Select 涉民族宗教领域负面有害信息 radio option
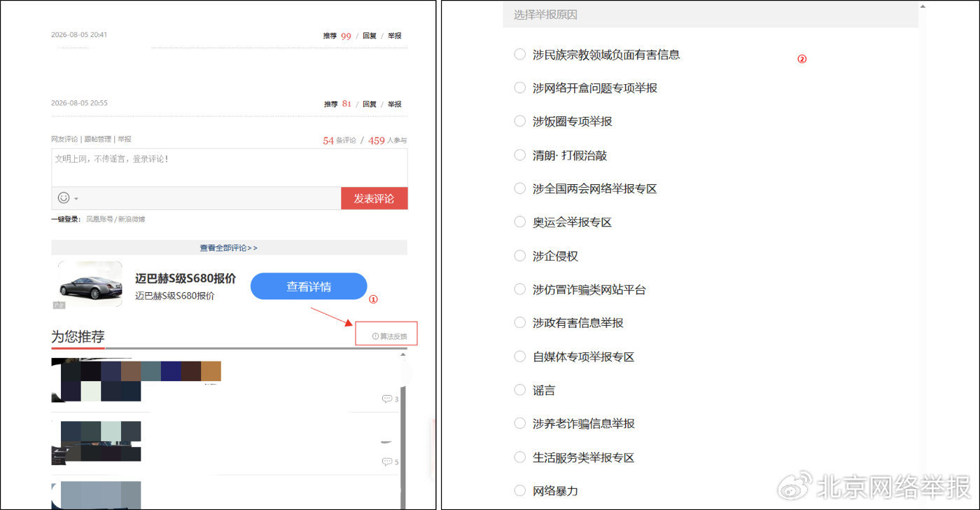The width and height of the screenshot is (980, 510). (x=519, y=54)
